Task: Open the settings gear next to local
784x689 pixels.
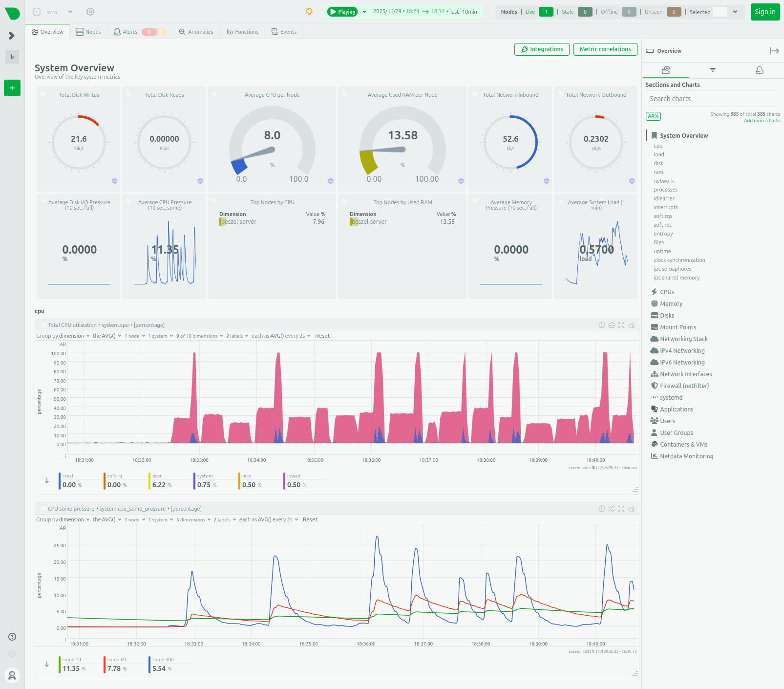Action: pyautogui.click(x=90, y=12)
